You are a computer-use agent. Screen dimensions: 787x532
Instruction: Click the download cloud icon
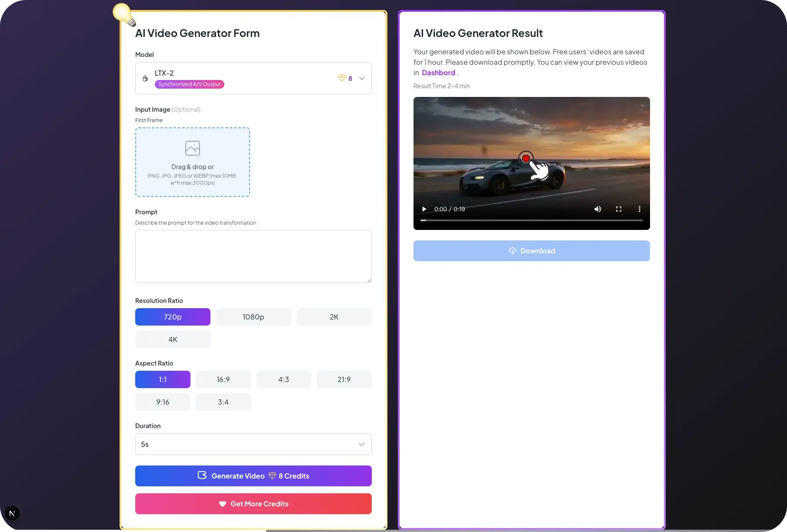coord(512,251)
